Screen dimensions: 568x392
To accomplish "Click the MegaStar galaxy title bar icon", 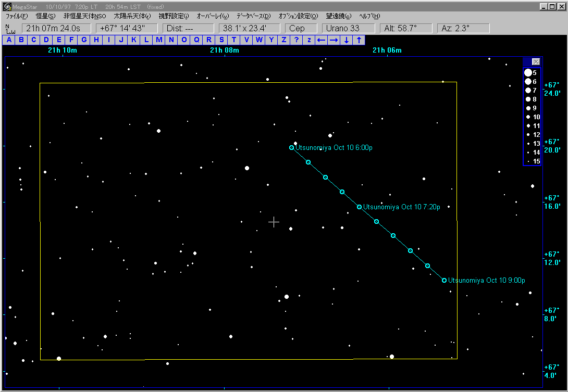I will (x=7, y=7).
